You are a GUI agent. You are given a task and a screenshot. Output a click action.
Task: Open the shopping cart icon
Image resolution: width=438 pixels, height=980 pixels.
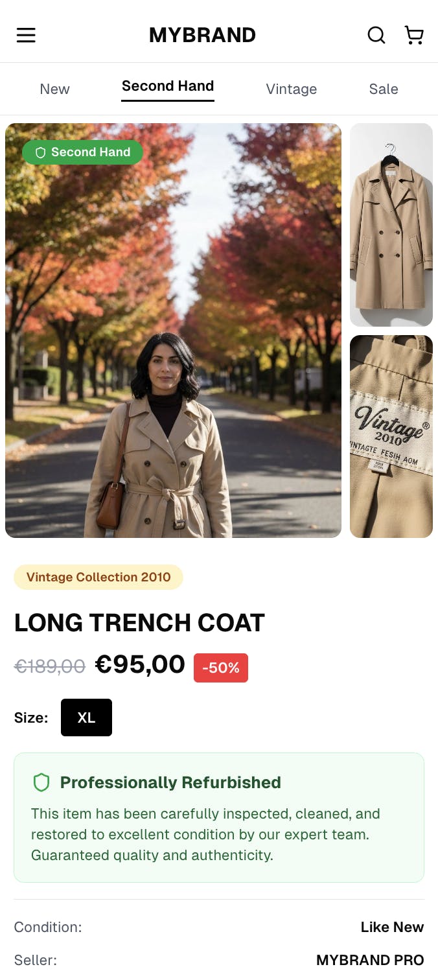pos(414,35)
